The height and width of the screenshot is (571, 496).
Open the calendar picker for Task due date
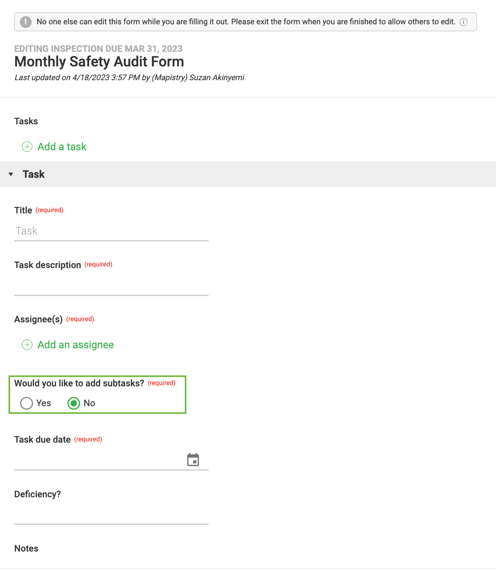(193, 460)
